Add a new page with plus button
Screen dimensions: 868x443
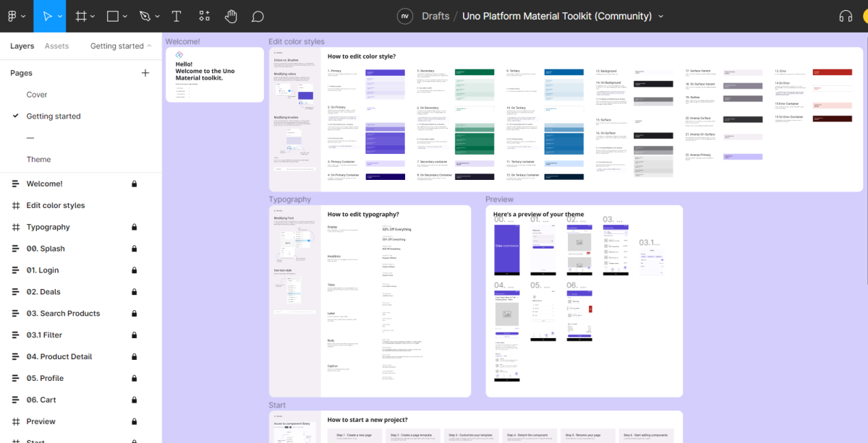145,72
